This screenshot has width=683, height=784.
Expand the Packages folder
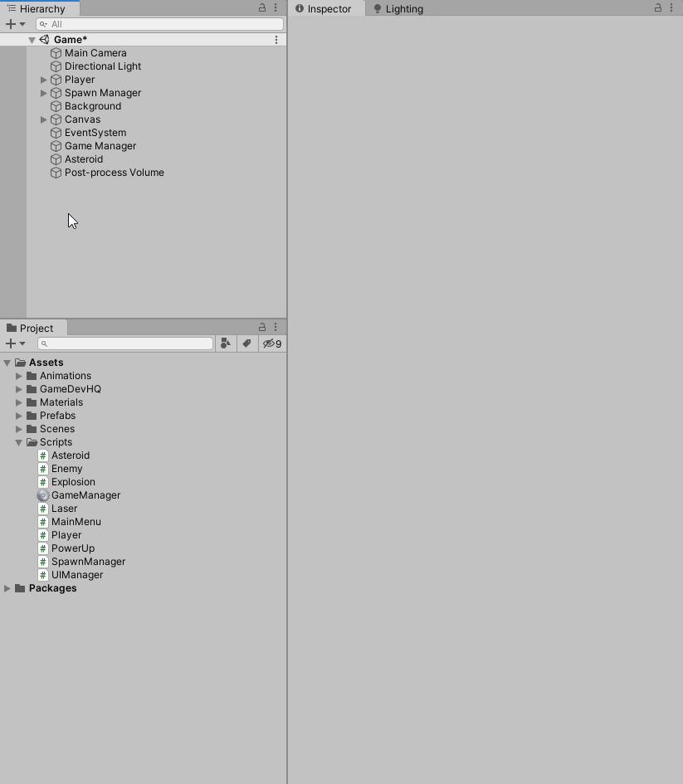(7, 588)
